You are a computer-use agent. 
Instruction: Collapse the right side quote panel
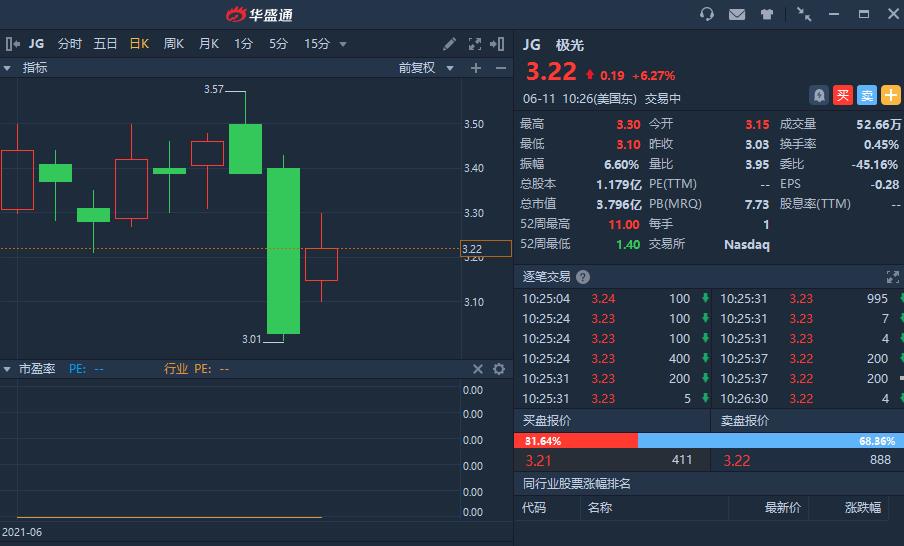pyautogui.click(x=497, y=44)
